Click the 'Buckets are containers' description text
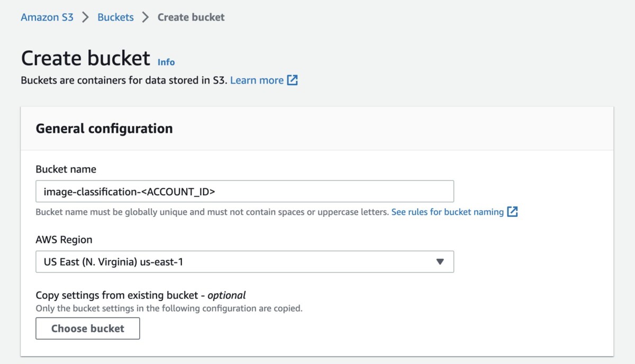Viewport: 635px width, 364px height. pyautogui.click(x=124, y=80)
